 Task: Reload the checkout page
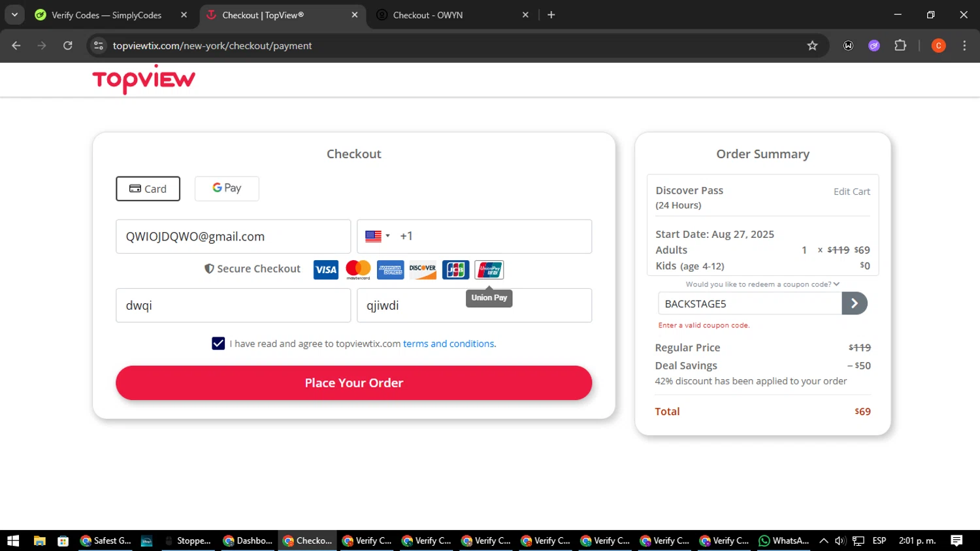[x=68, y=46]
